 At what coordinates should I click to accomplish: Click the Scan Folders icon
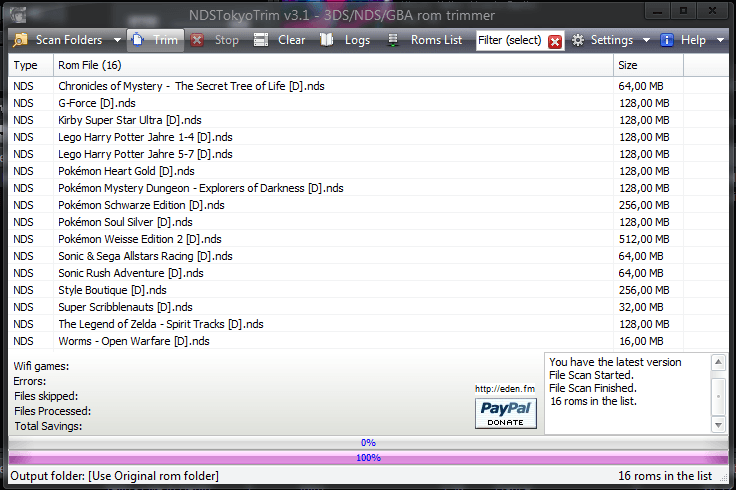click(20, 40)
